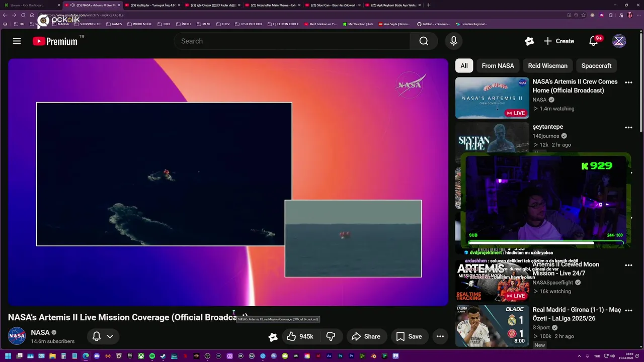Open the YouTube hamburger guide menu

[x=17, y=41]
